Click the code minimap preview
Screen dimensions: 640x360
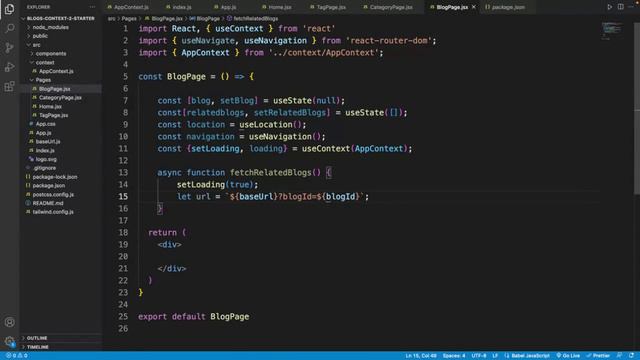[x=612, y=31]
